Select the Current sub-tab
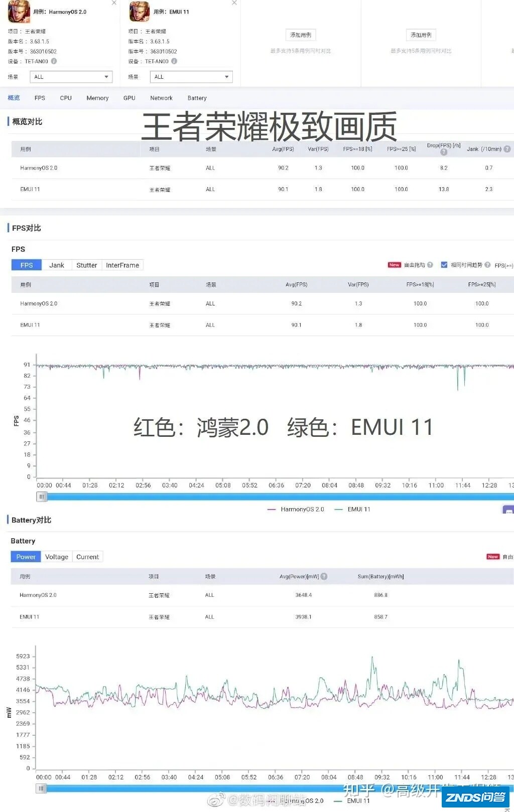 click(x=88, y=557)
